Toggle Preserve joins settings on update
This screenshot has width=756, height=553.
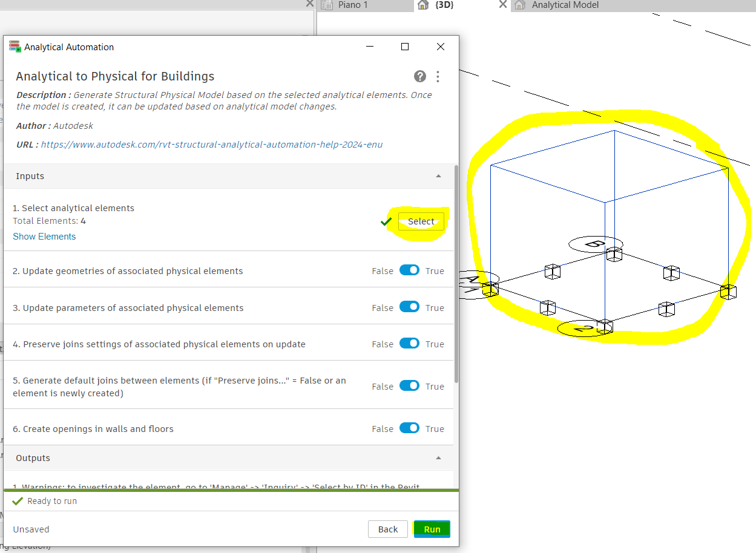click(x=409, y=344)
